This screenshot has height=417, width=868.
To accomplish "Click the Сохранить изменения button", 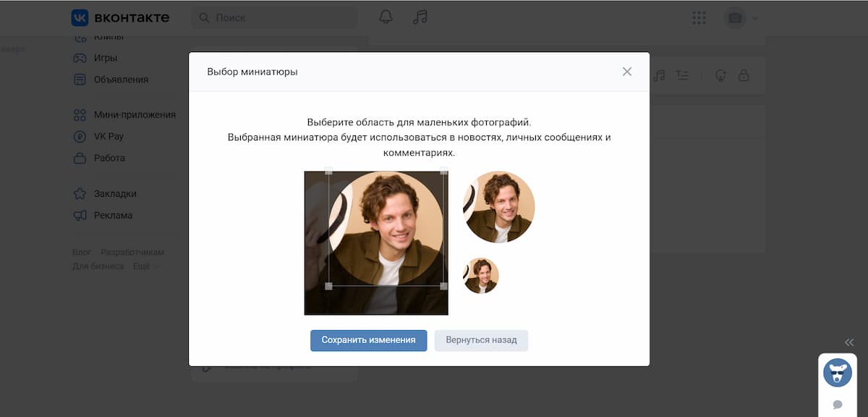I will [368, 340].
